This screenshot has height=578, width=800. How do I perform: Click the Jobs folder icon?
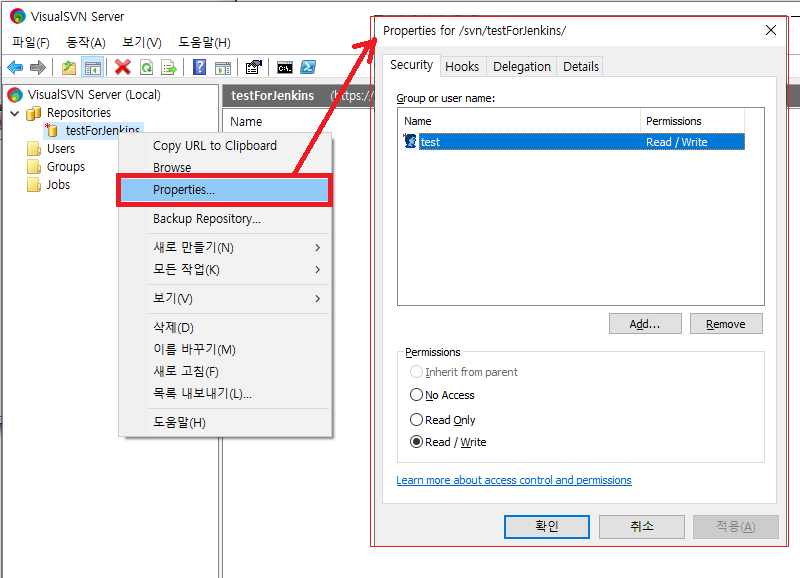tap(34, 185)
